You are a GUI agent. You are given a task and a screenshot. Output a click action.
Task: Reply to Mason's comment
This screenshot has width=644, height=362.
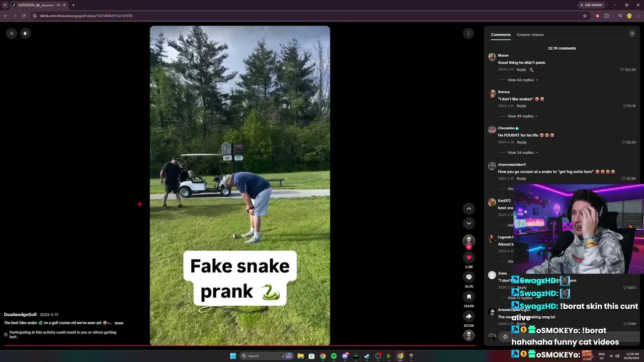click(521, 70)
